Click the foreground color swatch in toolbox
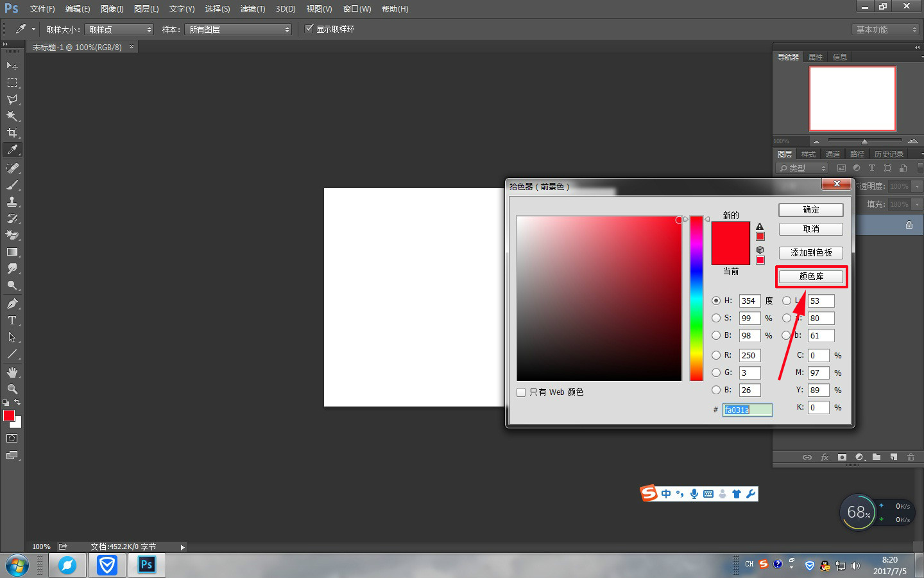This screenshot has height=578, width=924. pyautogui.click(x=8, y=416)
